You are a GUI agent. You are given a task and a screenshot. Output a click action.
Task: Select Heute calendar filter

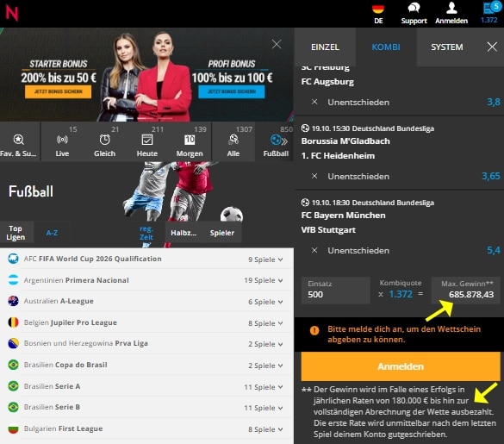click(x=147, y=141)
